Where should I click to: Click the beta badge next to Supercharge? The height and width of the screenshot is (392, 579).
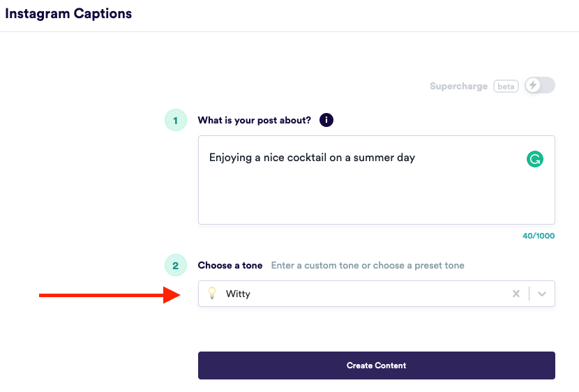[x=506, y=86]
